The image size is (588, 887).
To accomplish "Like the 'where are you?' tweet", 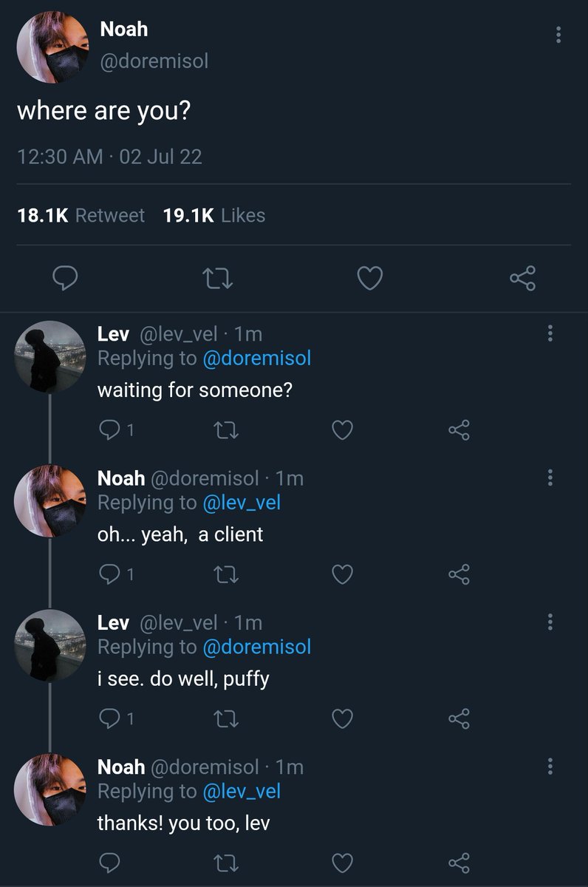I will (x=370, y=279).
